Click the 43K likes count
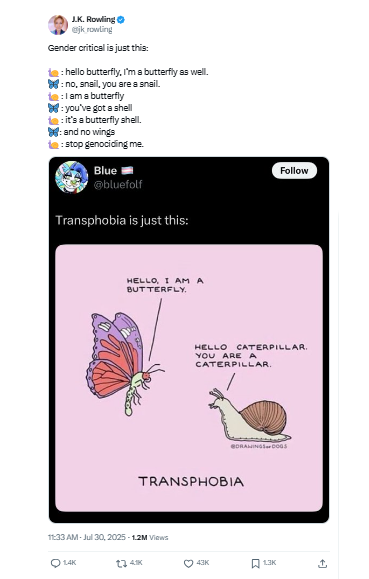 pyautogui.click(x=203, y=563)
